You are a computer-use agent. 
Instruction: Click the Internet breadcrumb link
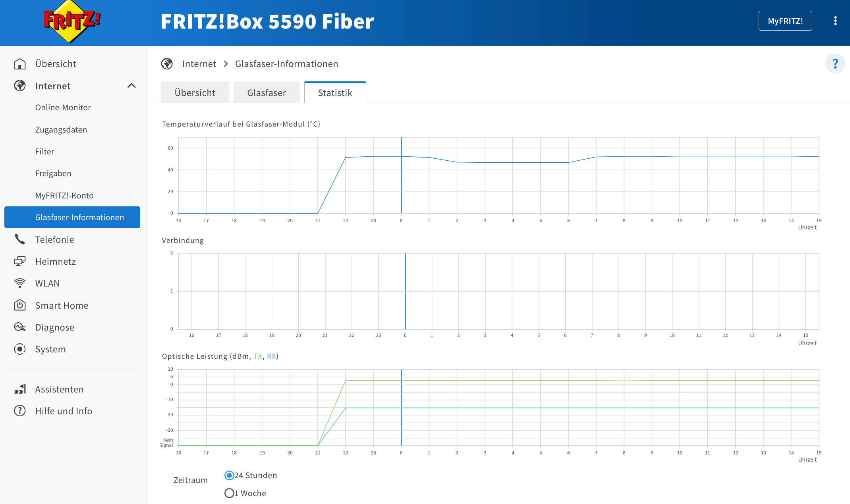(199, 64)
